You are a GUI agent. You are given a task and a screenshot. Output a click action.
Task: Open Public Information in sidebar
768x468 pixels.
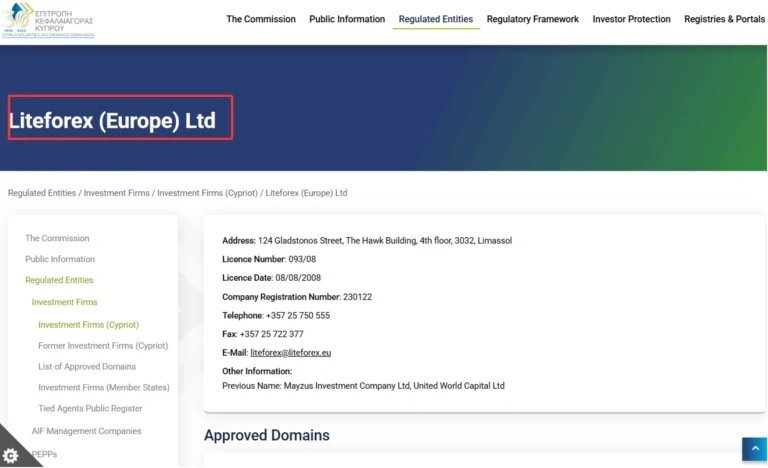tap(60, 259)
